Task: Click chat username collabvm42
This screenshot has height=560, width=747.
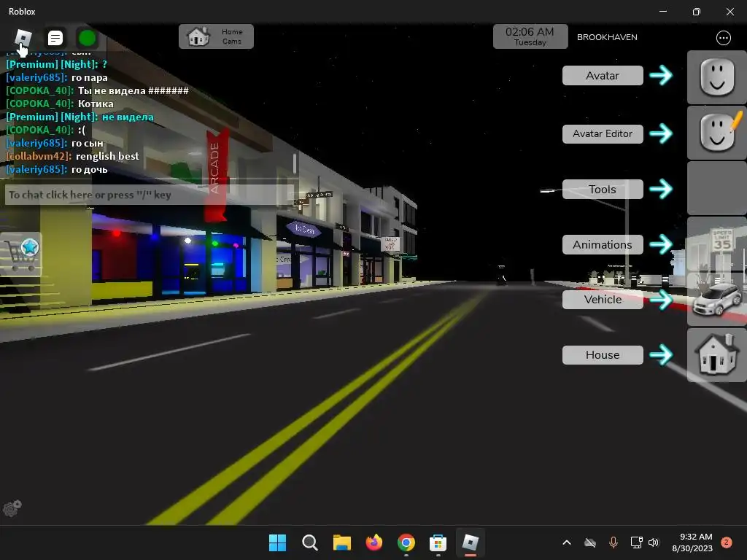Action: click(x=39, y=156)
